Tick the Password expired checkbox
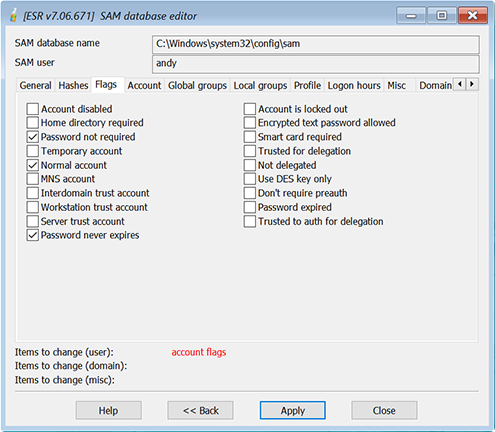Viewport: 495px width, 432px height. pyautogui.click(x=250, y=207)
